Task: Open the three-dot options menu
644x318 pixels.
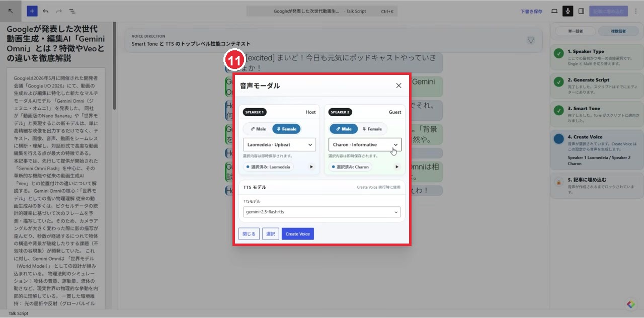Action: tap(636, 11)
